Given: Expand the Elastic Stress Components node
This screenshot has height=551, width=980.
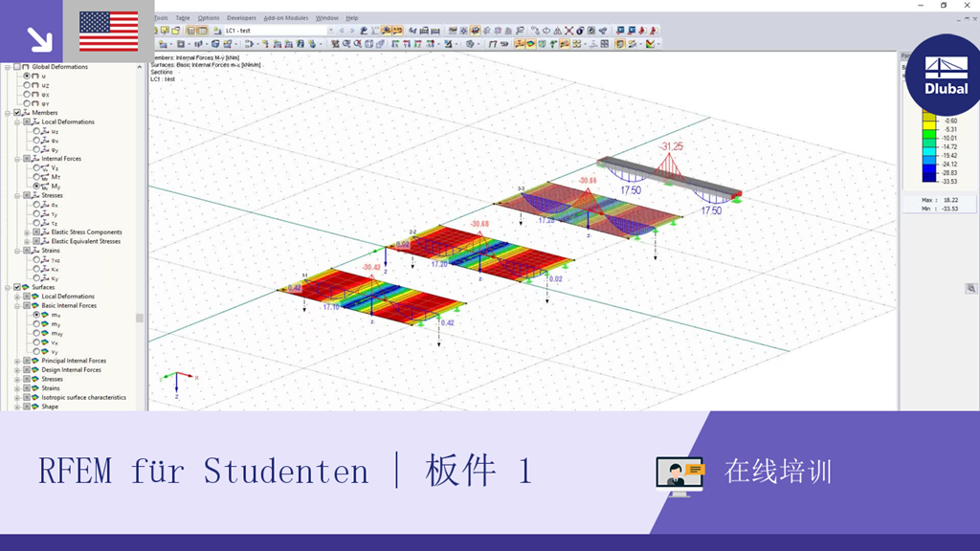Looking at the screenshot, I should (27, 231).
